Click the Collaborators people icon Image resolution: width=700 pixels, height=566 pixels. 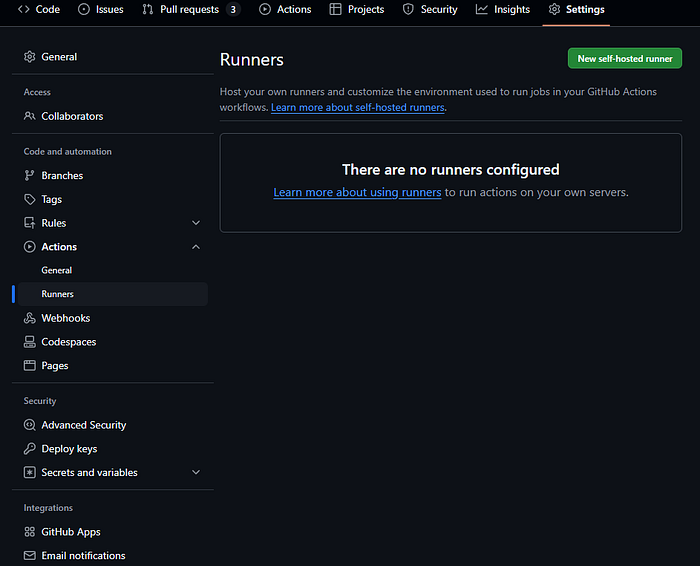point(29,116)
